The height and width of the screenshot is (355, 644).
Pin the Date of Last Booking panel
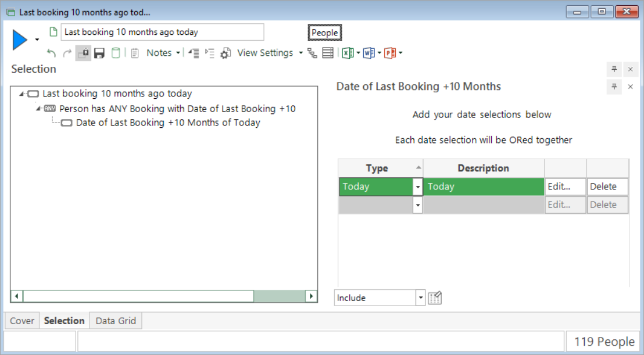(x=614, y=87)
